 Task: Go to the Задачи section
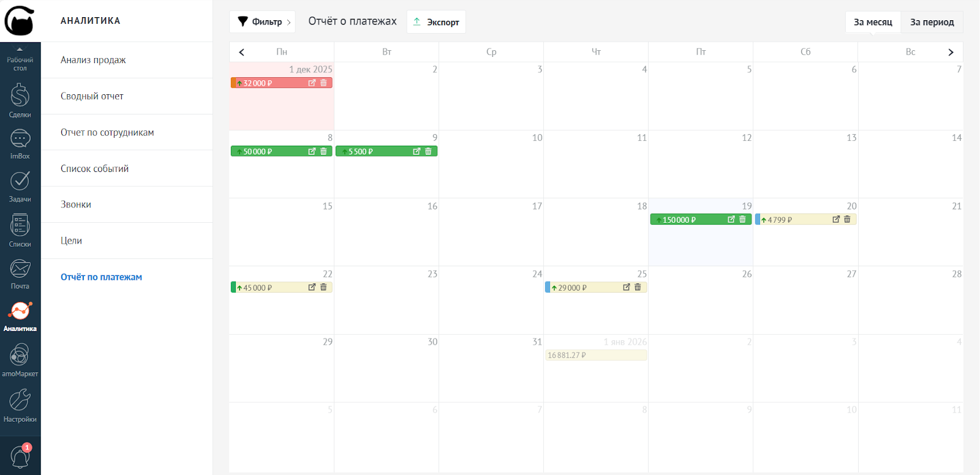click(20, 187)
